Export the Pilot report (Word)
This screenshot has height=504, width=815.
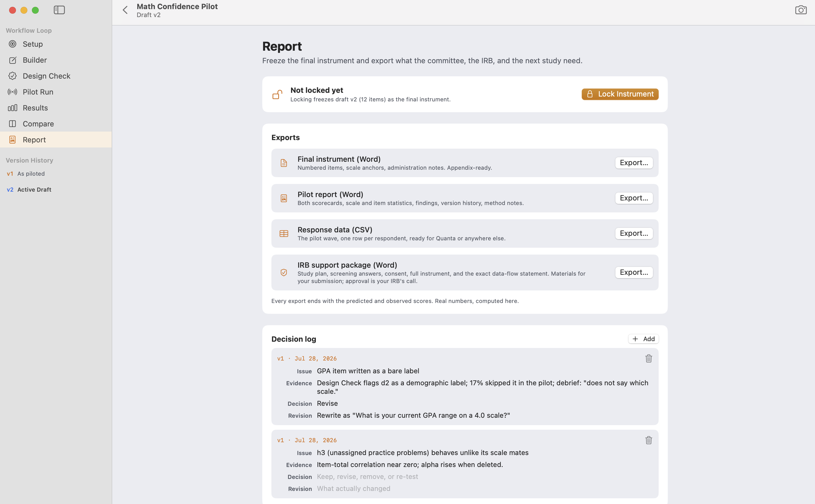pyautogui.click(x=634, y=198)
